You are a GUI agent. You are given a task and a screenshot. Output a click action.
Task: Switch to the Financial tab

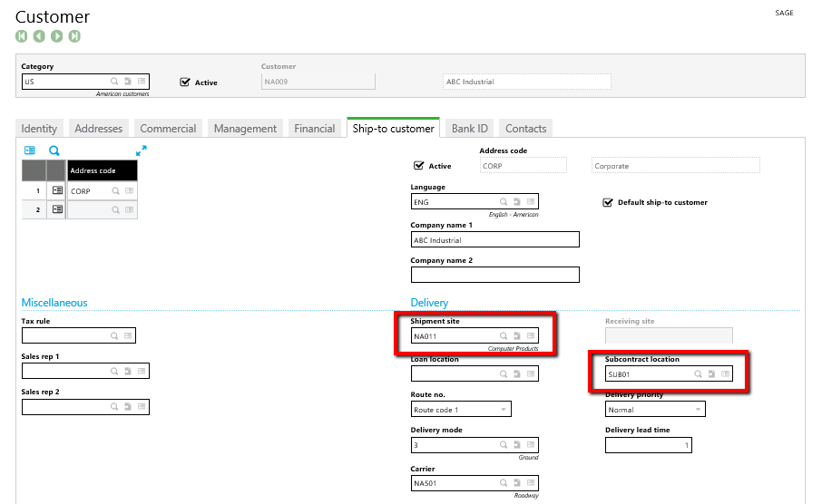click(x=314, y=129)
